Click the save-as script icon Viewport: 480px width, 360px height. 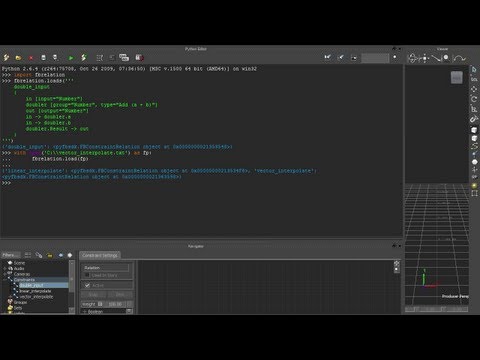tap(56, 58)
